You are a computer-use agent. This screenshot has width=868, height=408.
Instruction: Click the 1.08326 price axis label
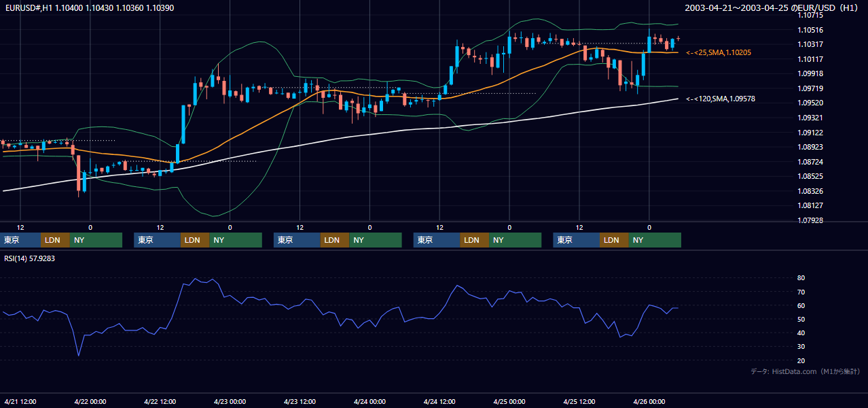point(810,191)
